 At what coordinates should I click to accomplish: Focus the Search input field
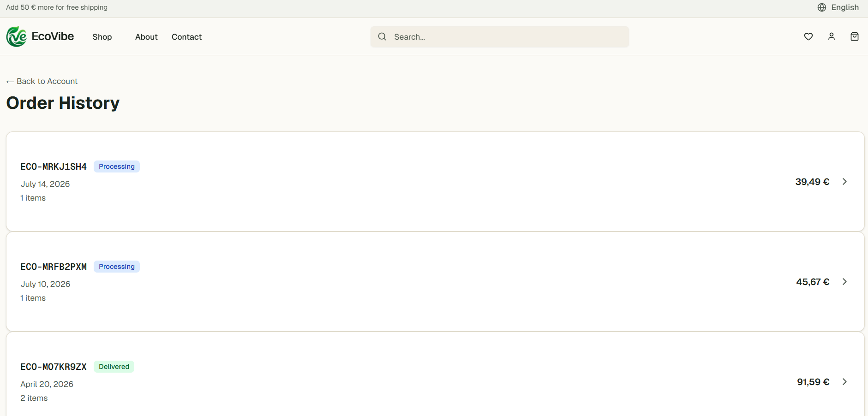(500, 37)
